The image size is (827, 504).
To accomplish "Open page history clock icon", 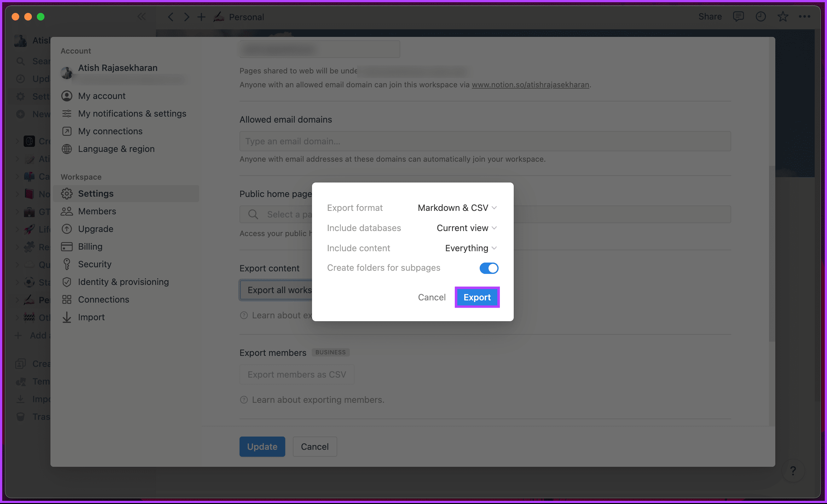I will (x=760, y=16).
